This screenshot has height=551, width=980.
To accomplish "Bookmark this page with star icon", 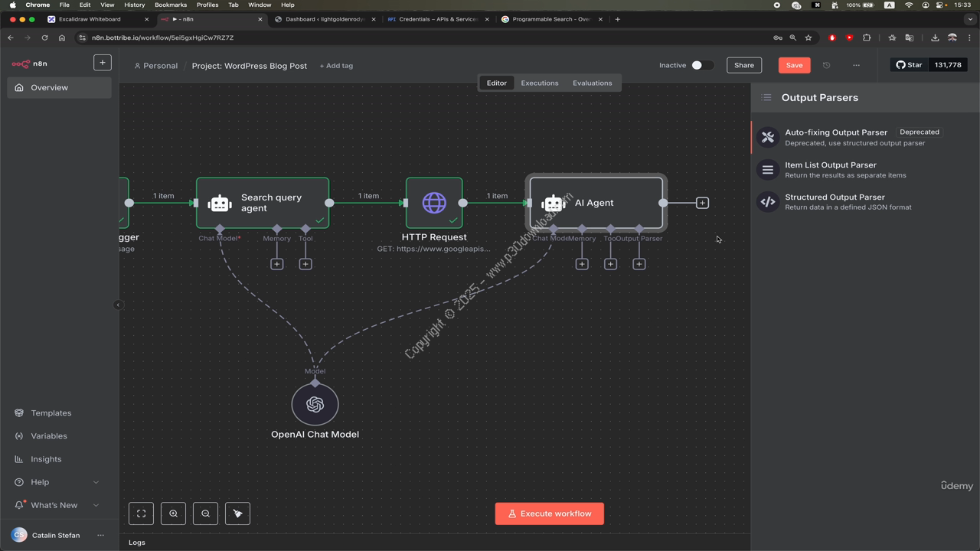I will point(808,37).
